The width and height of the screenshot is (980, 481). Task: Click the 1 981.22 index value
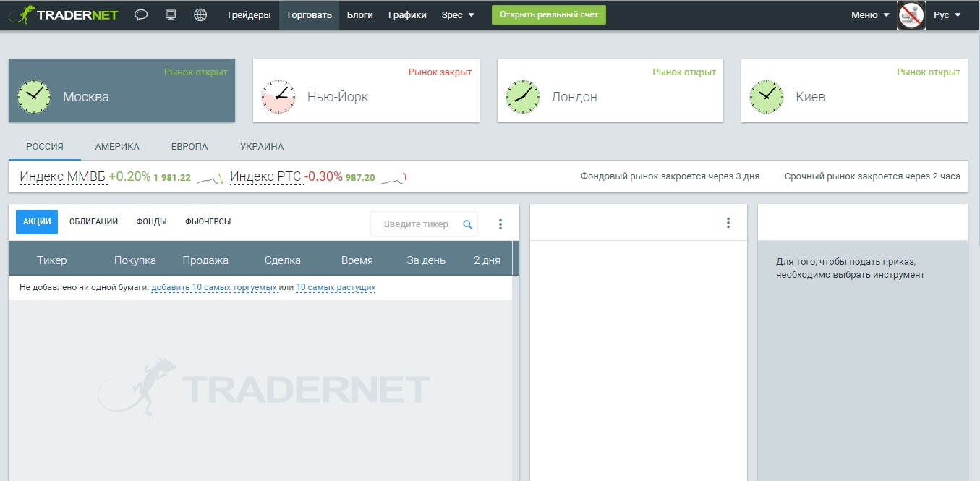pyautogui.click(x=172, y=178)
